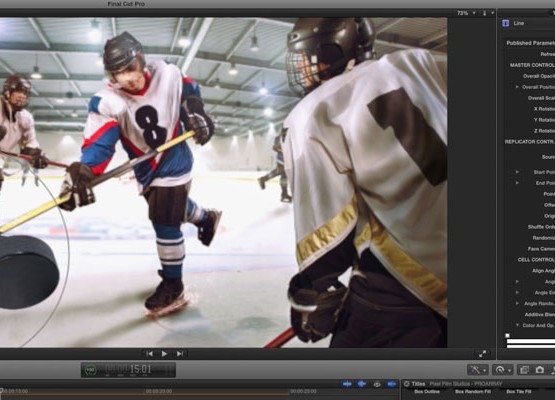This screenshot has width=555, height=400.
Task: Click the Final Cut Pro window title
Action: (126, 4)
